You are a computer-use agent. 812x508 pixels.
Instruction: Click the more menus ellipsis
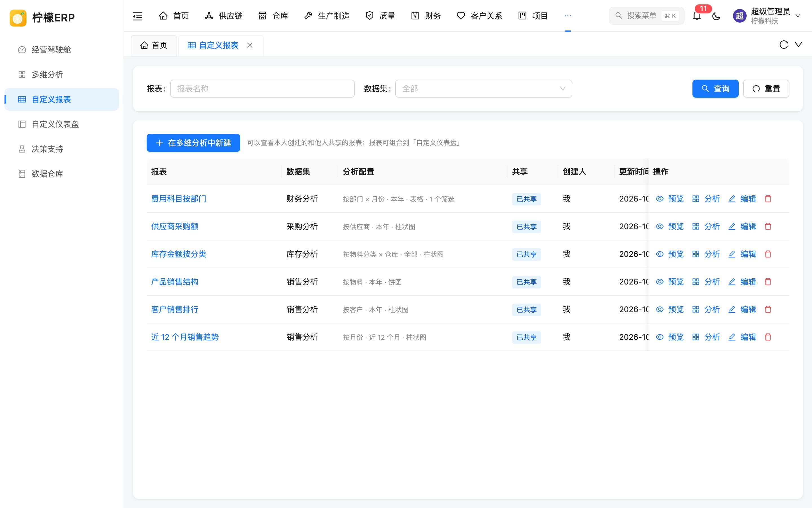click(568, 16)
